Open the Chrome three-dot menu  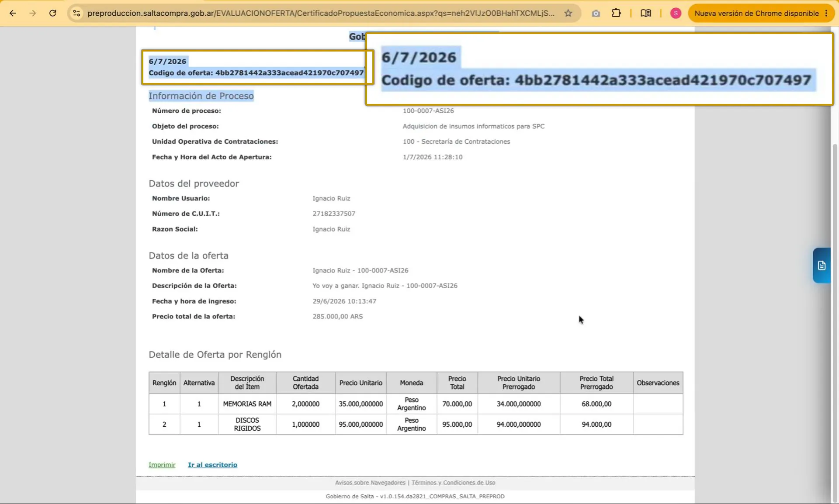click(x=826, y=13)
